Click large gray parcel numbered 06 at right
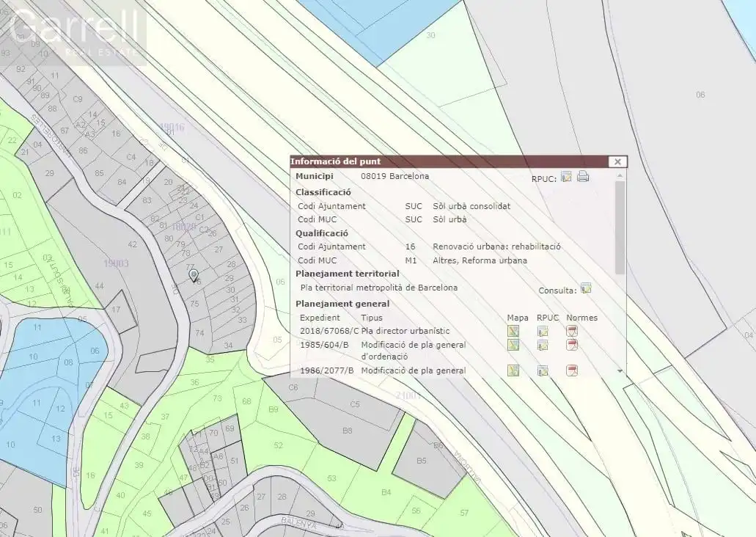The height and width of the screenshot is (537, 756). click(700, 95)
